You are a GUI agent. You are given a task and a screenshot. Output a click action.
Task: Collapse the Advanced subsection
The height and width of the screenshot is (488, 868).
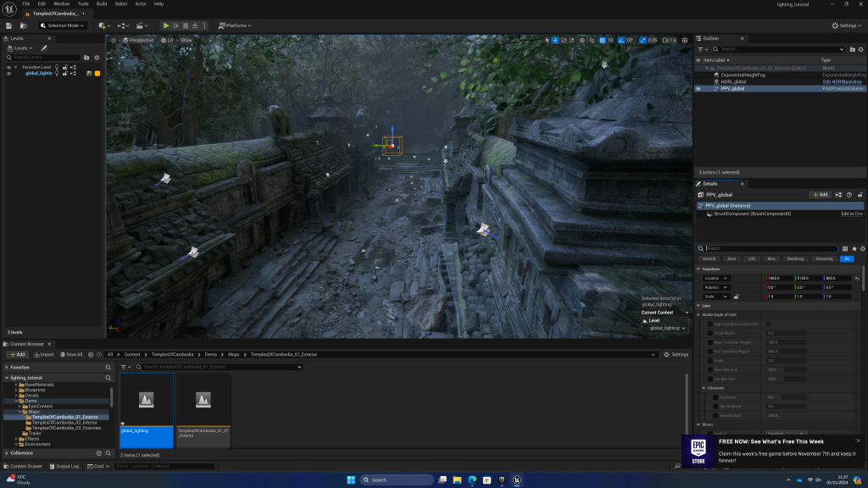point(704,388)
